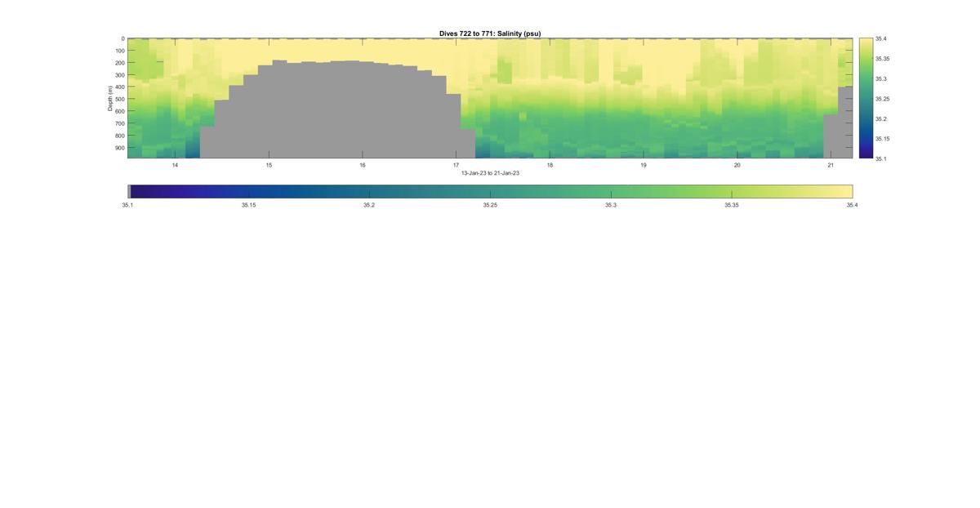Select '35.35' on the vertical colorbar
Screen dimensions: 980x508
click(883, 59)
